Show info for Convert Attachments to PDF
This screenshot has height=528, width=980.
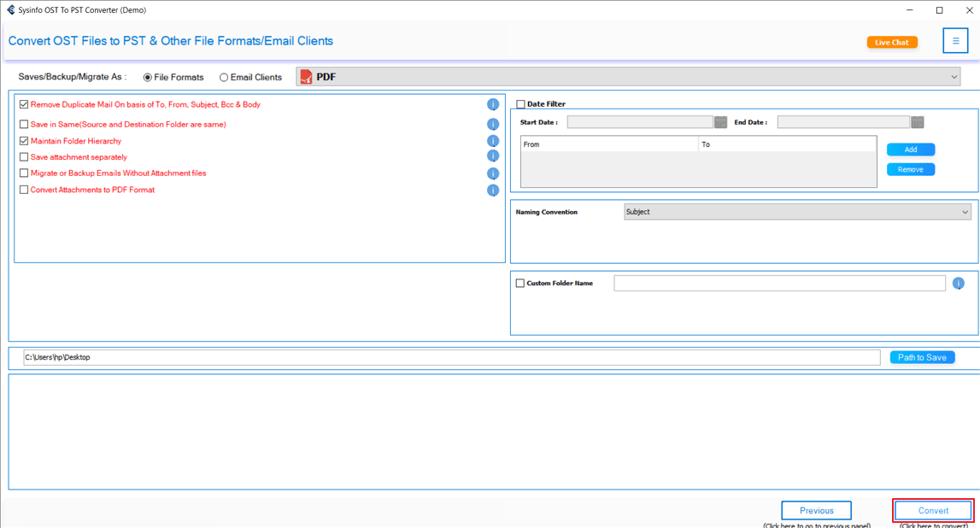492,190
